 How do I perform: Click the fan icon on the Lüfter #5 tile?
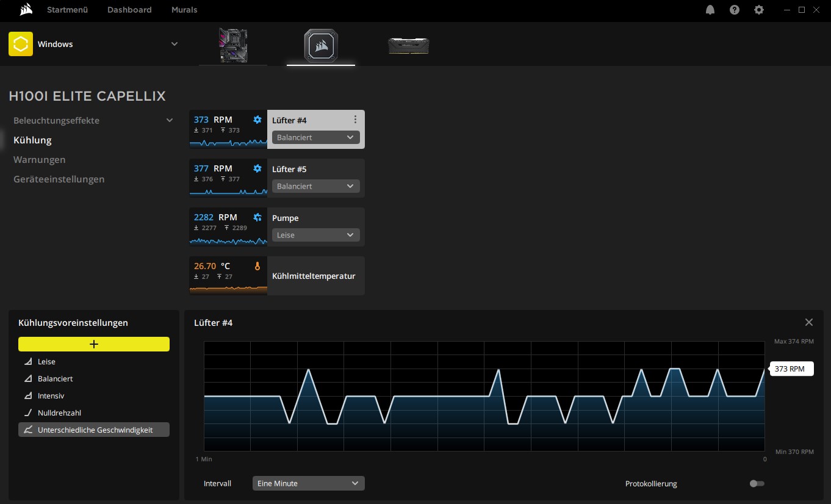[x=257, y=168]
